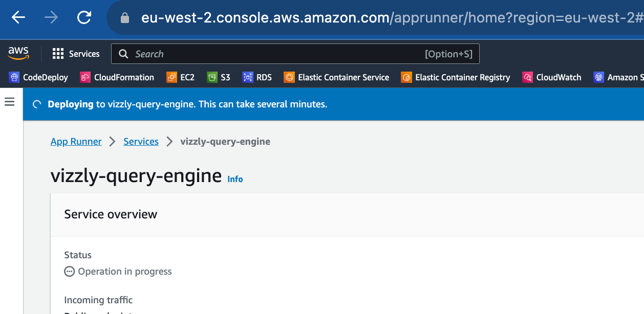The height and width of the screenshot is (314, 644).
Task: Click the vizzly-query-engine page heading
Action: [136, 175]
